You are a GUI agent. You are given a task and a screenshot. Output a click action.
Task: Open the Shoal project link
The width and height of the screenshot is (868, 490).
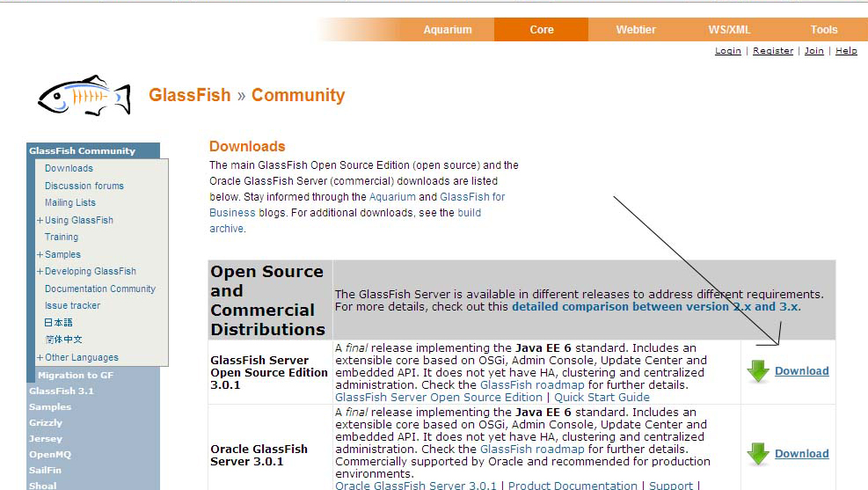pyautogui.click(x=42, y=486)
